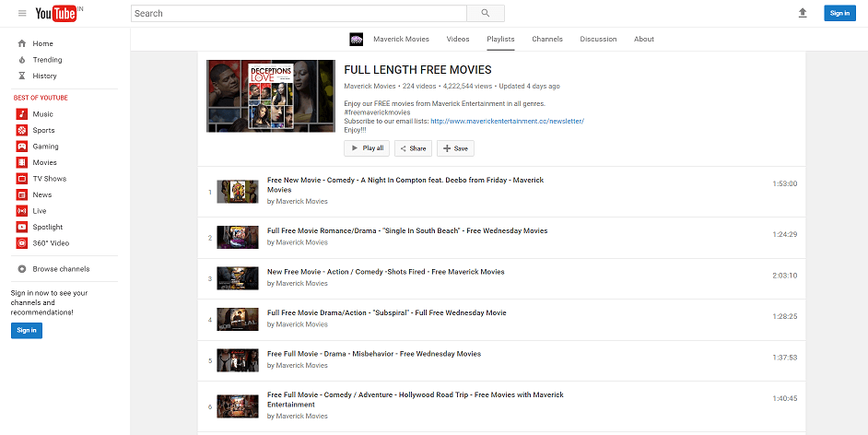
Task: Click the BEST OF YOUTUBE heading
Action: (x=41, y=98)
